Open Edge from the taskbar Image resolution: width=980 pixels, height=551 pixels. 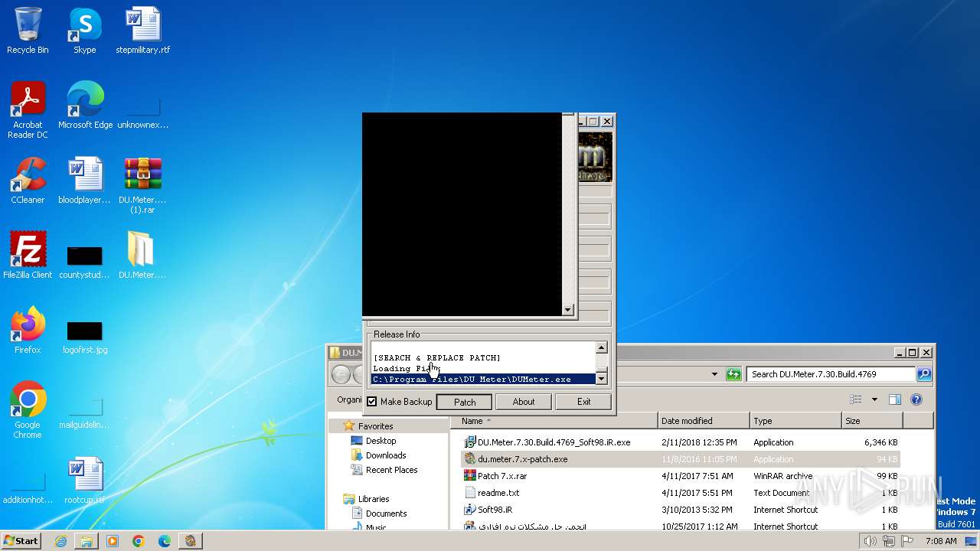165,541
